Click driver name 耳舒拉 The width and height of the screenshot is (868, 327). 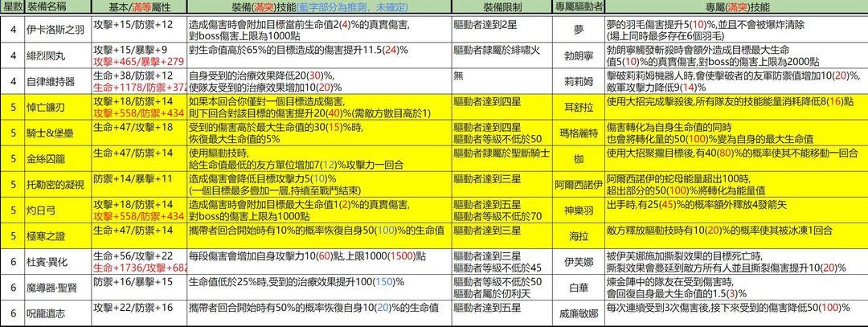[579, 108]
